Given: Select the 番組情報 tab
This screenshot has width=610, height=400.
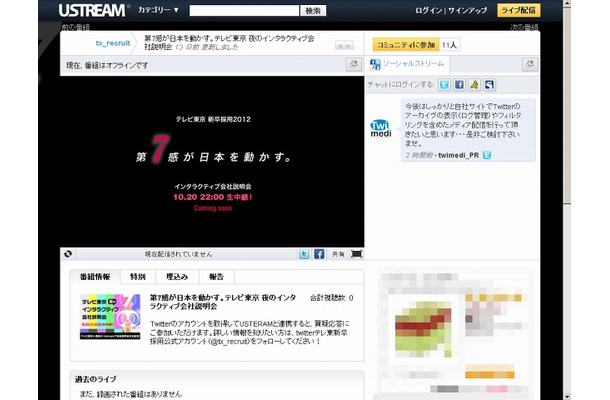Looking at the screenshot, I should (95, 277).
